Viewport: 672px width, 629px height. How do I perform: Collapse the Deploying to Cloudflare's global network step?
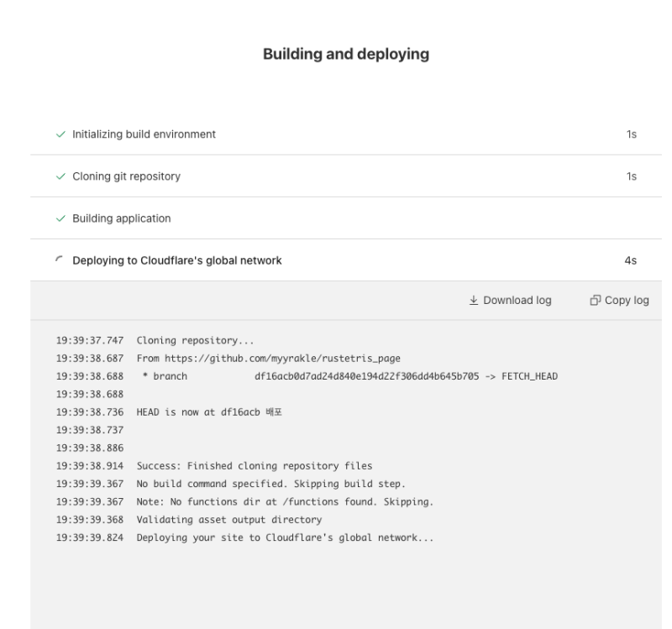177,260
